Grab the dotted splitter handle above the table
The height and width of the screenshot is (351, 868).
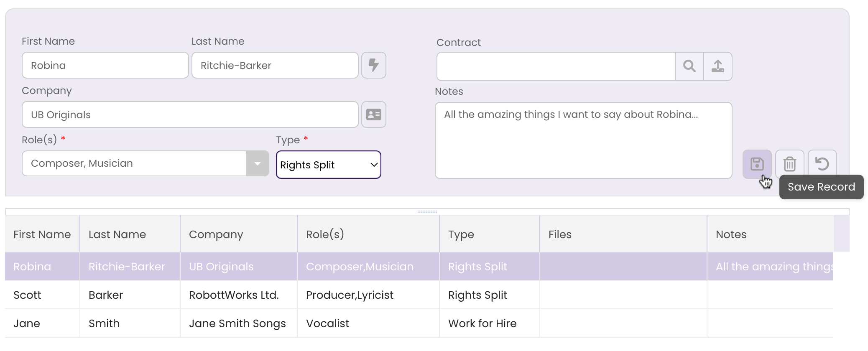coord(427,212)
